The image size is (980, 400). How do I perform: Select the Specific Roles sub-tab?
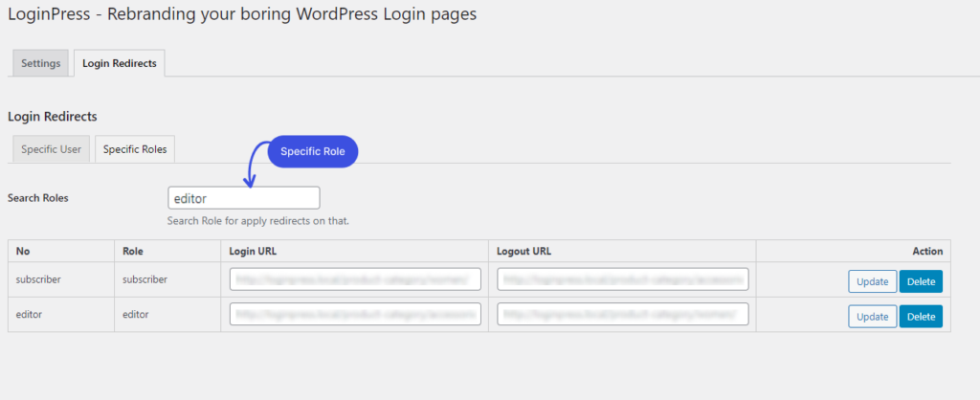point(135,149)
